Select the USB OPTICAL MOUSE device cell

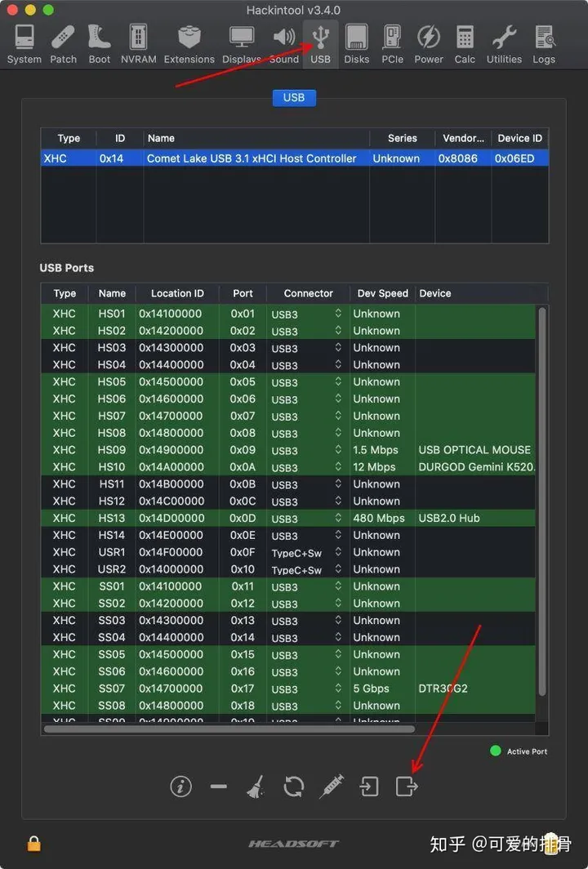[474, 450]
